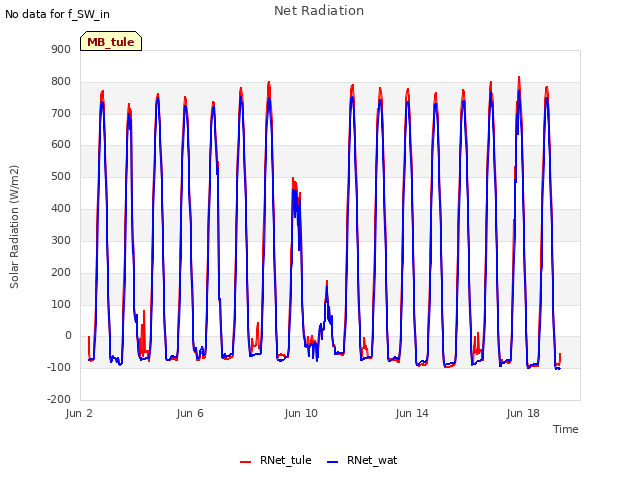Click the -200 y-axis tick label
Viewport: 640px width, 480px height.
tap(59, 399)
